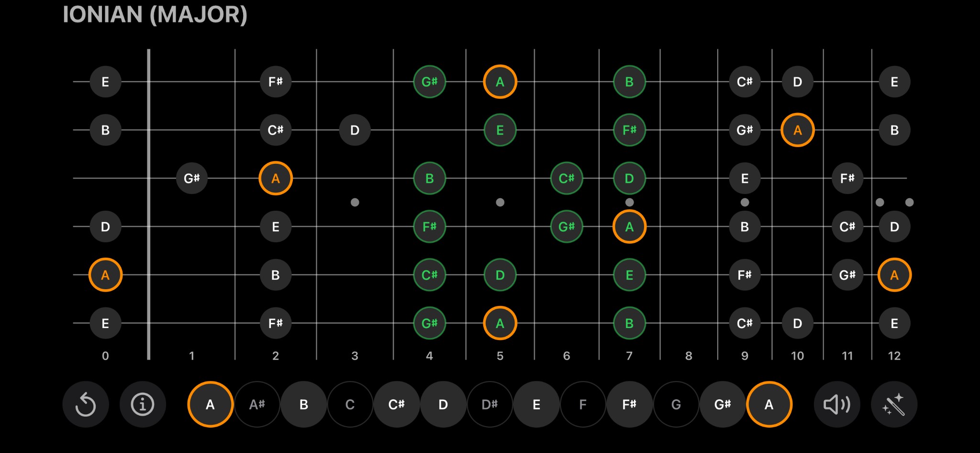980x453 pixels.
Task: Click the speaker audio icon
Action: [836, 404]
